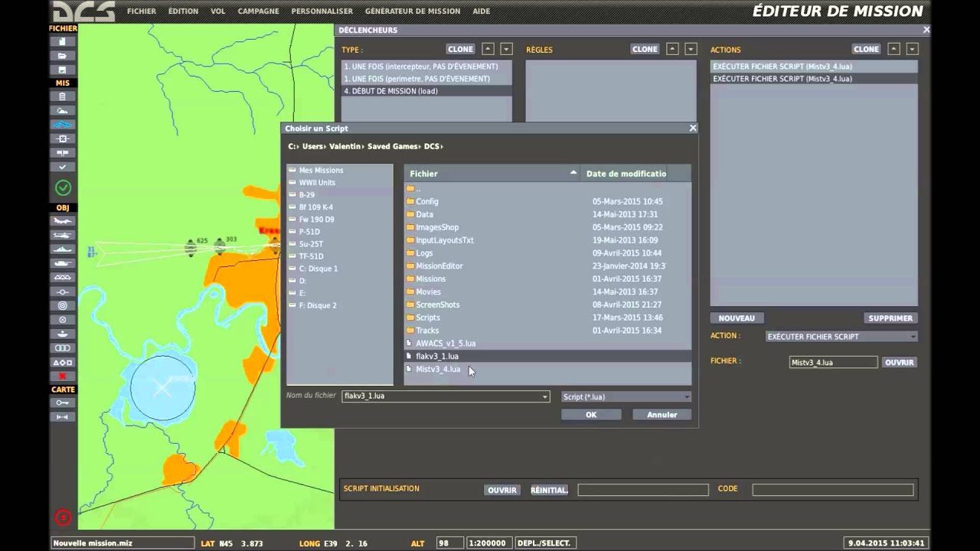
Task: Click the crosshair box icon under MIS
Action: click(63, 139)
